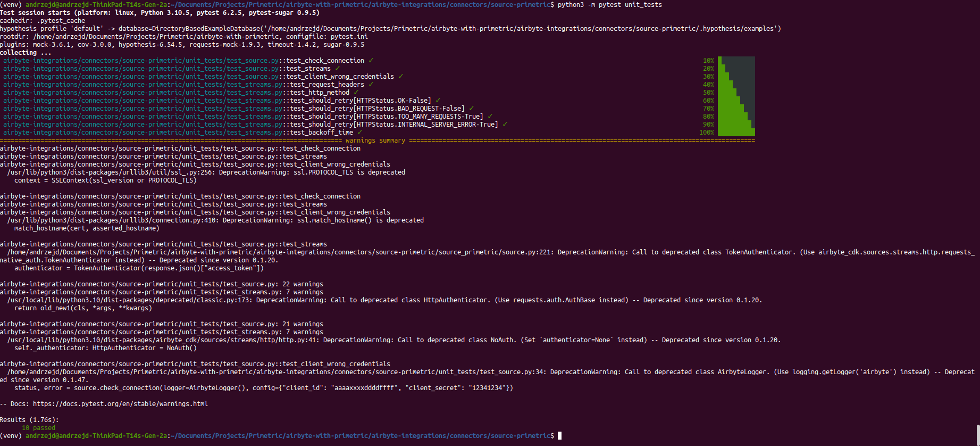Click the 'test_source.py: 21 warnings' line
This screenshot has width=980, height=446.
(162, 324)
